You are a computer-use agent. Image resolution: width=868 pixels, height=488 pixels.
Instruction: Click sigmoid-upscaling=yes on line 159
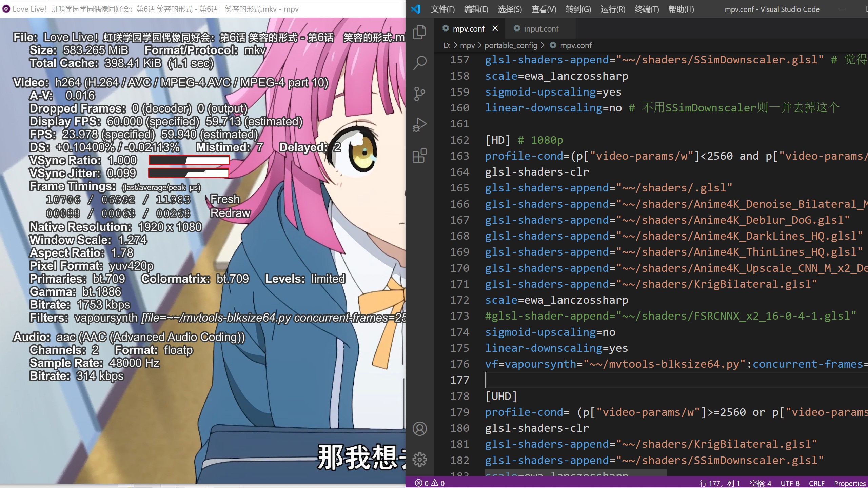click(553, 92)
